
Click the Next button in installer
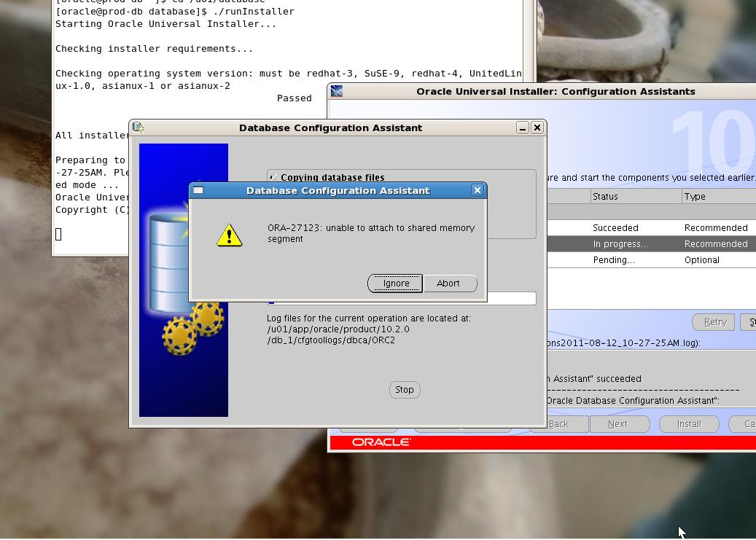click(617, 424)
